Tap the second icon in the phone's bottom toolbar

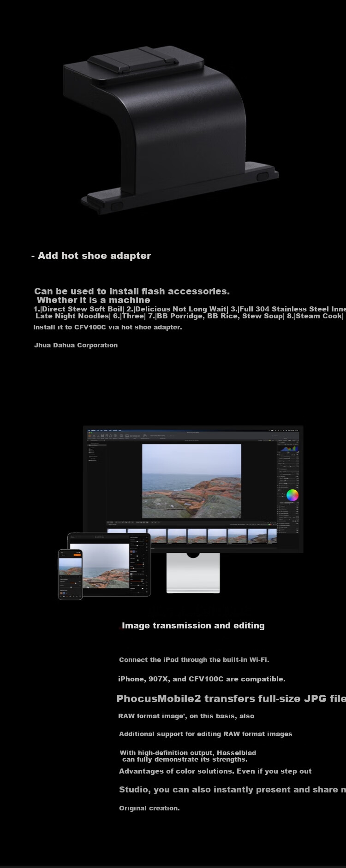pos(64,596)
